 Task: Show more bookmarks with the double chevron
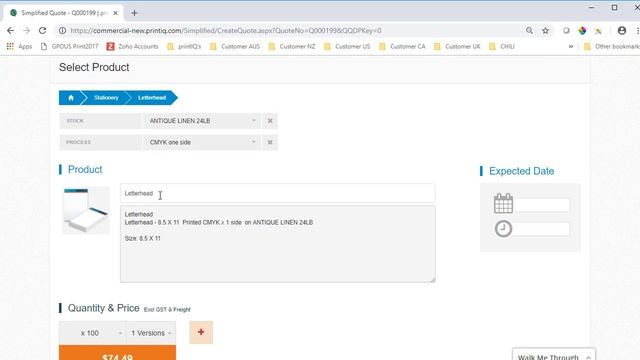[571, 47]
